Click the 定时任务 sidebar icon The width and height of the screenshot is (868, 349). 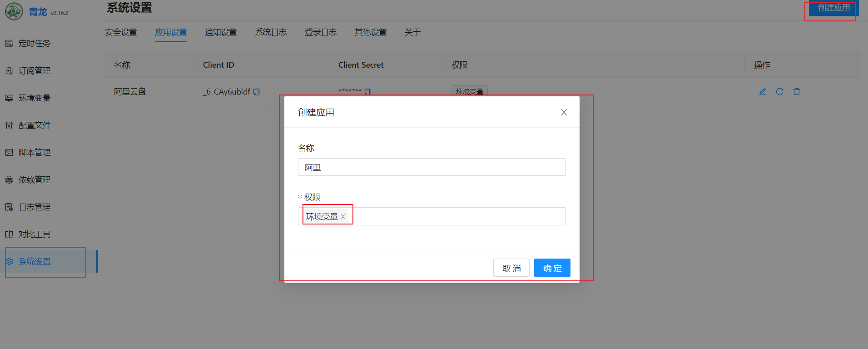(9, 44)
